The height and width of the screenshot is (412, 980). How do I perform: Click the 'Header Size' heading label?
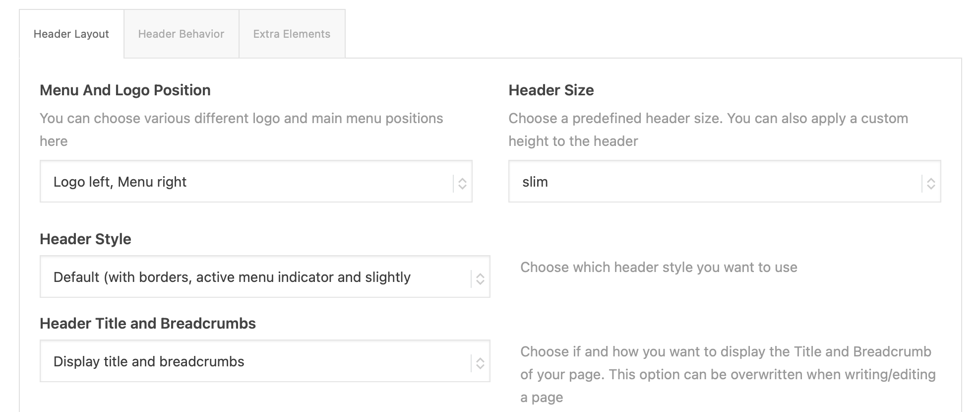point(551,90)
